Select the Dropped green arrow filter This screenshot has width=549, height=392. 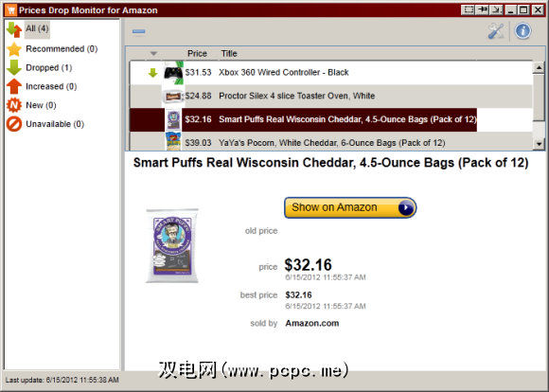click(x=40, y=67)
